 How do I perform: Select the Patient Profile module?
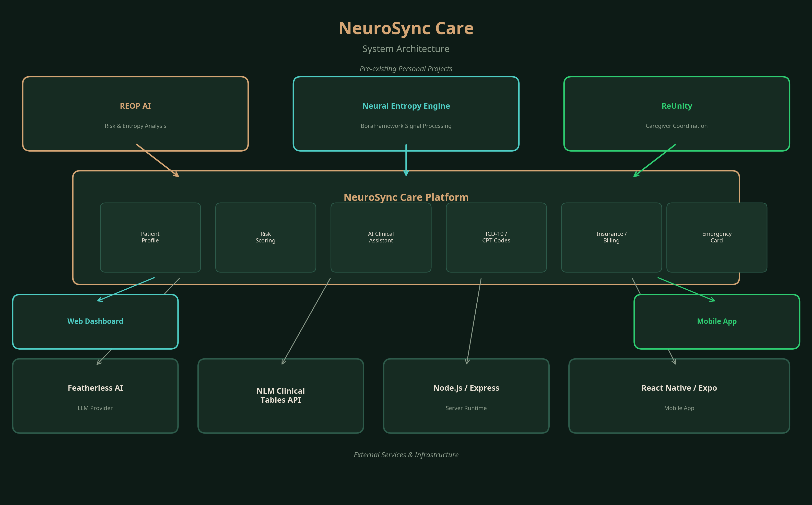pyautogui.click(x=150, y=237)
